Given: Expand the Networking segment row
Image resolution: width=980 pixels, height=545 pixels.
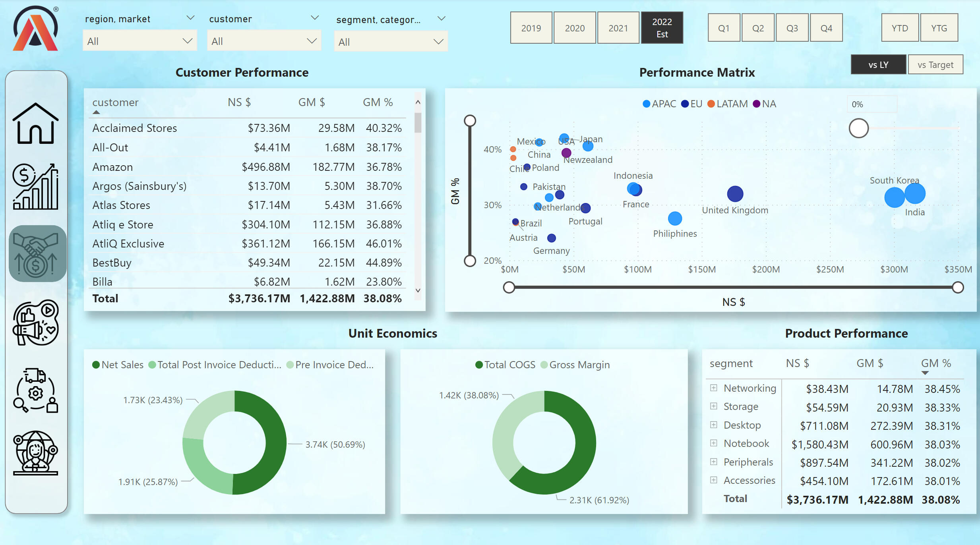Looking at the screenshot, I should click(x=714, y=388).
